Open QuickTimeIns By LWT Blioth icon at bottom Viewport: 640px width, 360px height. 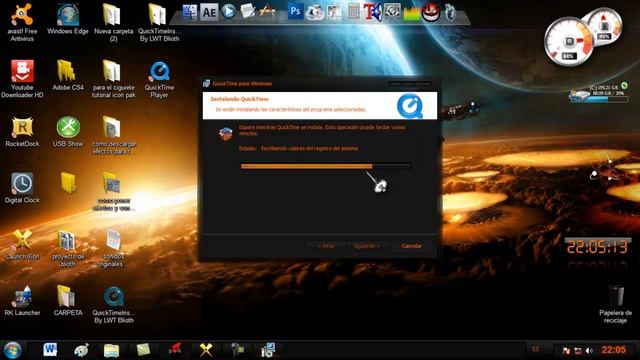113,305
